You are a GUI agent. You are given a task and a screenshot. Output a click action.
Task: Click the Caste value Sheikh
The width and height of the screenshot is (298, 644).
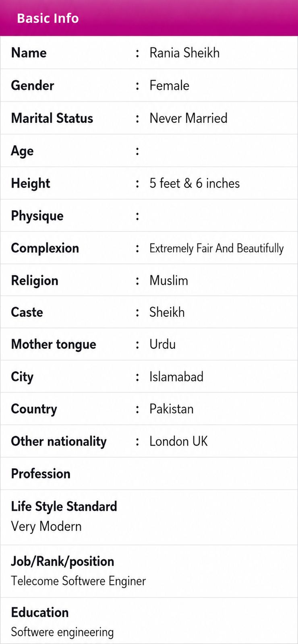[167, 312]
